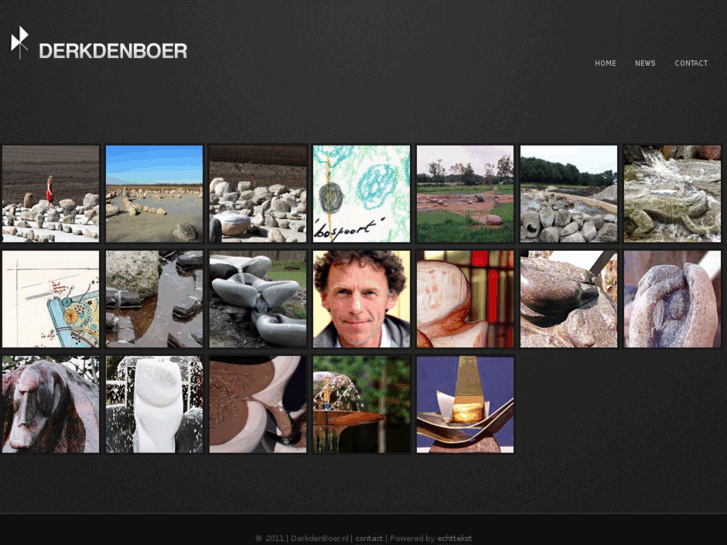The width and height of the screenshot is (727, 545).
Task: Open thumbnail of reddish animal head sculpture
Action: [x=51, y=404]
